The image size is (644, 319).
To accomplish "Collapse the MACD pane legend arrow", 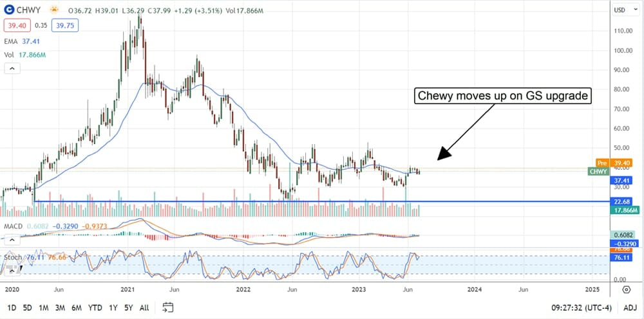I will click(11, 239).
